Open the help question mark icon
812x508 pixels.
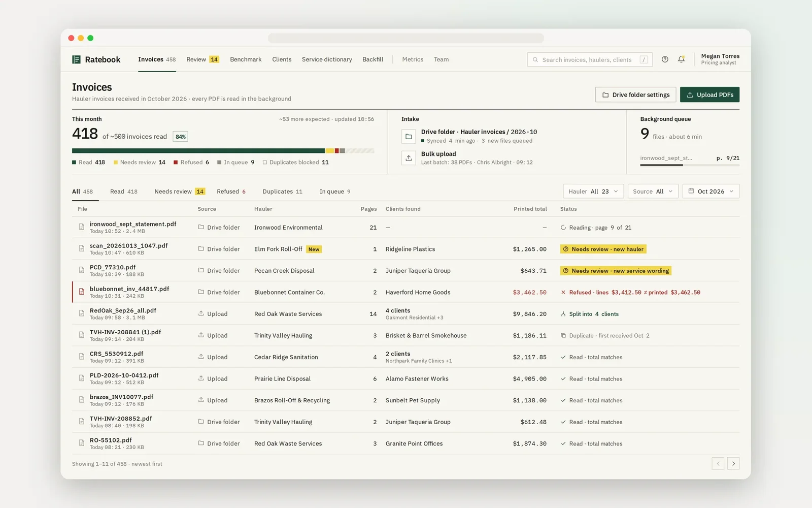665,59
